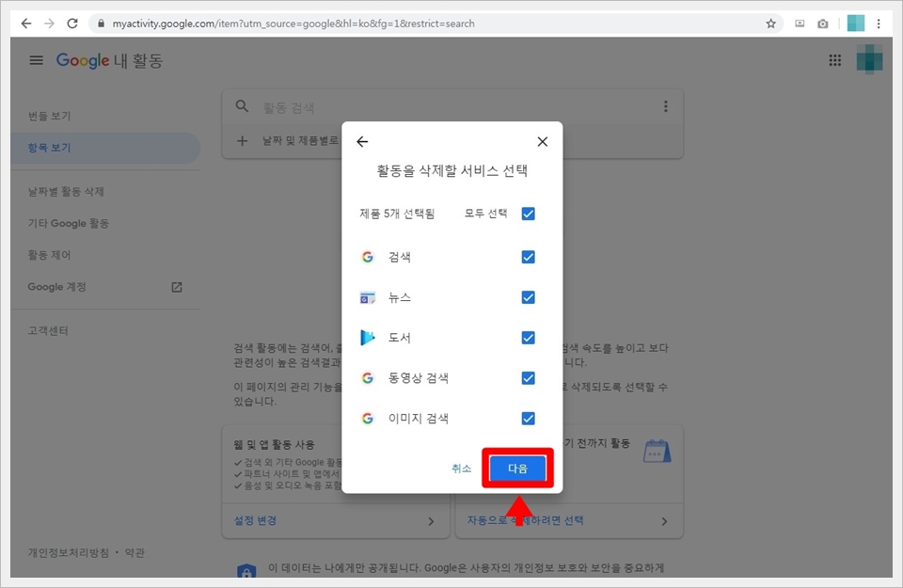Uncheck the 동영상 검색 checkbox
Screen dimensions: 903x588
point(528,378)
